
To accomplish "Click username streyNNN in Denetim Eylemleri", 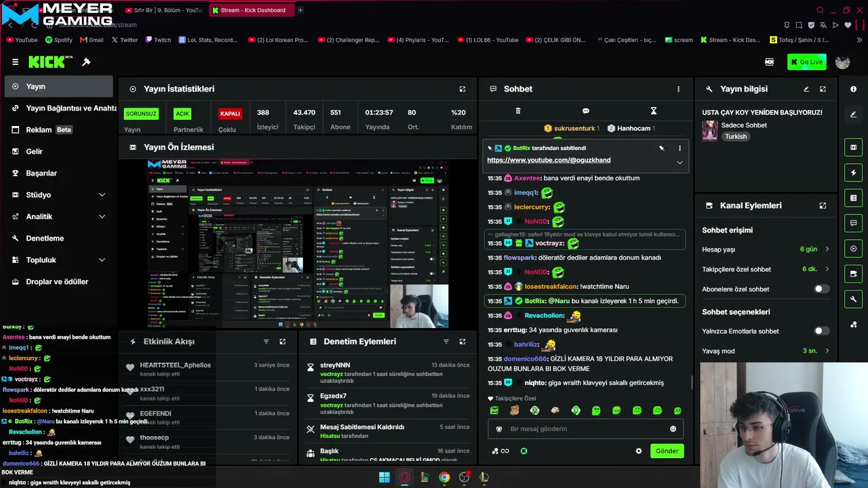I will pos(335,365).
